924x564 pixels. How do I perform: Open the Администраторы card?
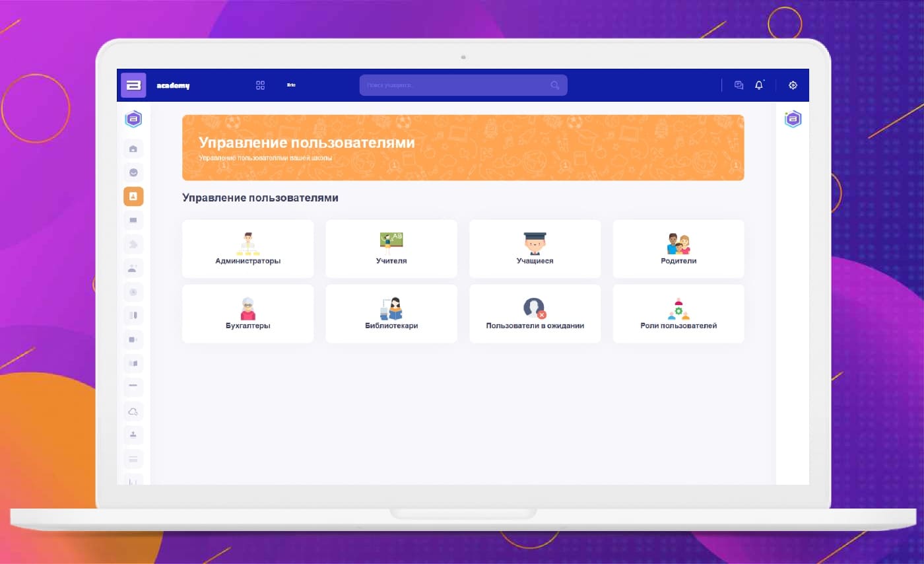(x=247, y=249)
